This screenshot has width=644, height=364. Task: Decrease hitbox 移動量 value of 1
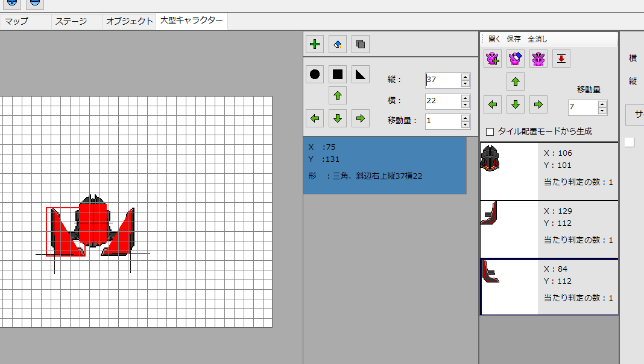click(466, 124)
